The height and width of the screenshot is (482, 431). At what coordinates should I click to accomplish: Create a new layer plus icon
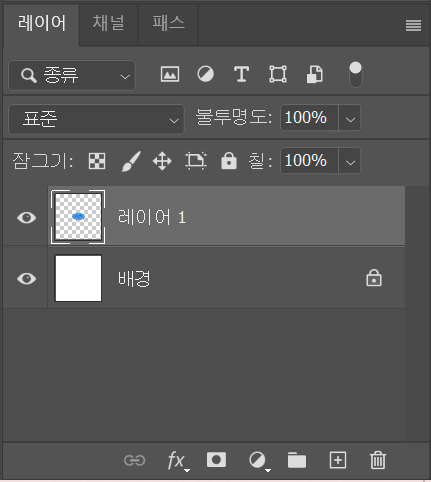click(338, 460)
